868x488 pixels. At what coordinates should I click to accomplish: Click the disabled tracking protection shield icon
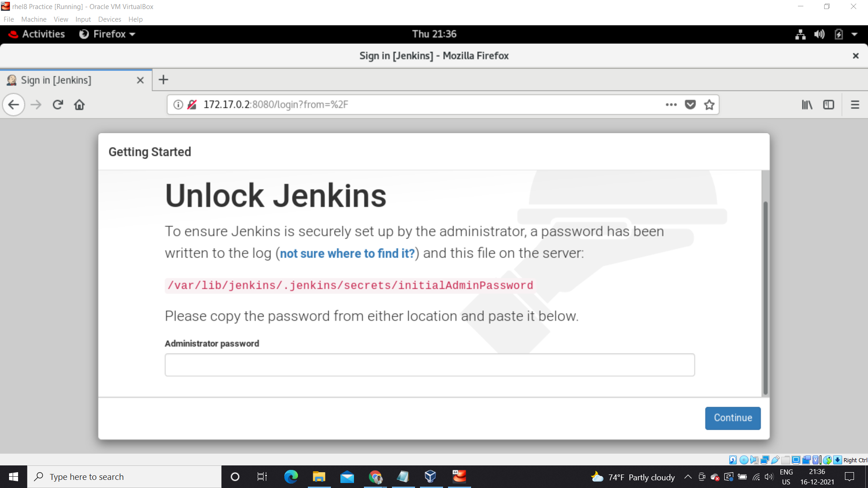tap(192, 104)
